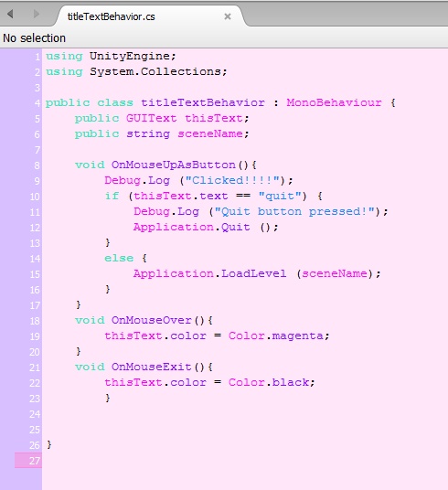448x490 pixels.
Task: Open the No selection breadcrumb dropdown
Action: click(x=35, y=38)
